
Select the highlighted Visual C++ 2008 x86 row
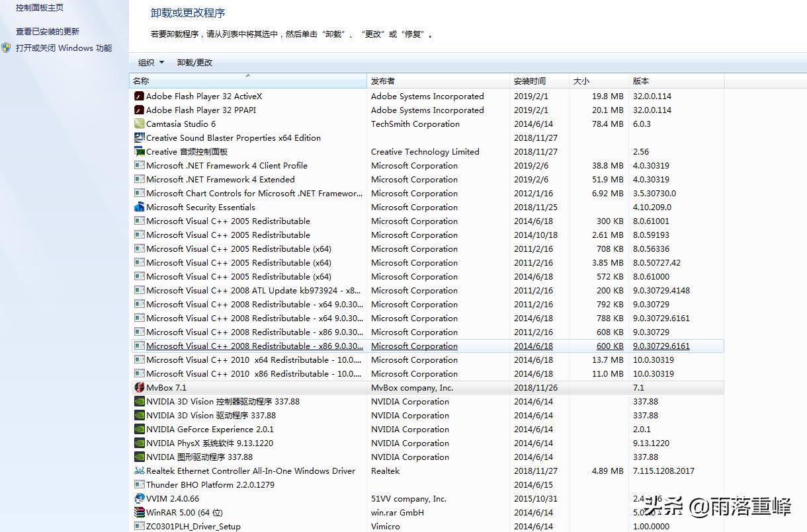click(265, 346)
